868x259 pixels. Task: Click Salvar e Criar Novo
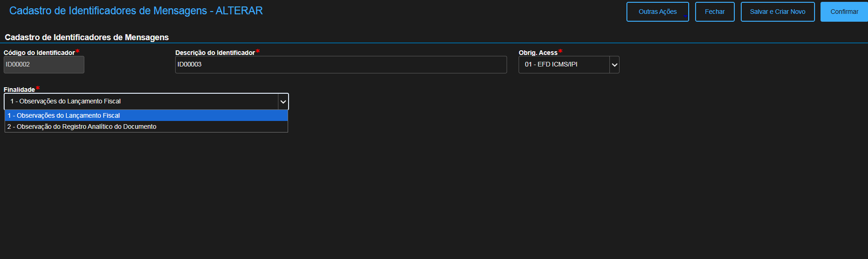[777, 12]
